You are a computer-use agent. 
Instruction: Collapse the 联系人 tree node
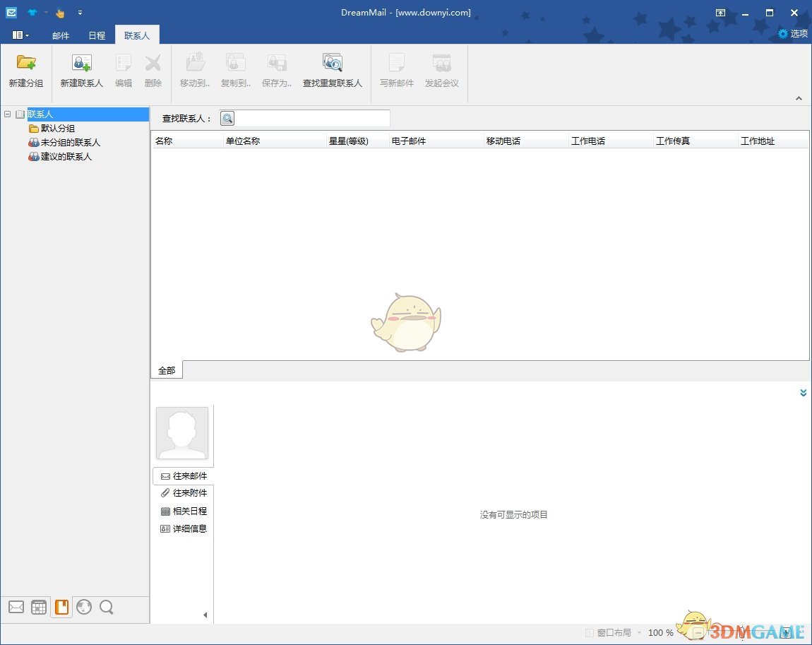coord(7,114)
